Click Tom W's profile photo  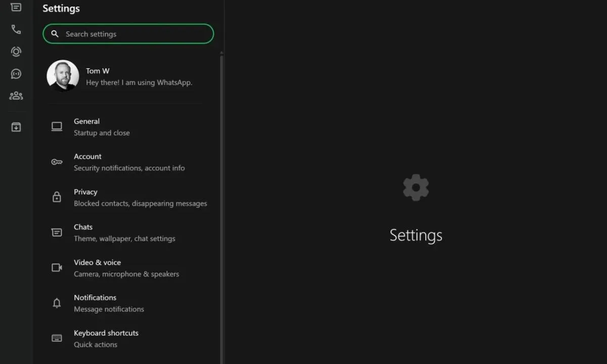click(x=63, y=76)
